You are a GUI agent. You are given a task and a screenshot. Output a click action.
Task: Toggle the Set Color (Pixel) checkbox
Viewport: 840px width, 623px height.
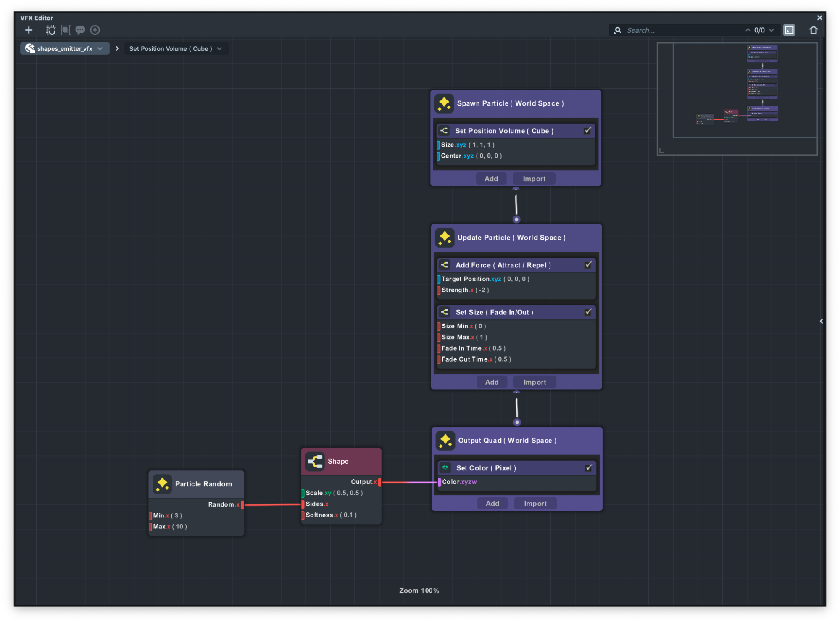click(588, 467)
